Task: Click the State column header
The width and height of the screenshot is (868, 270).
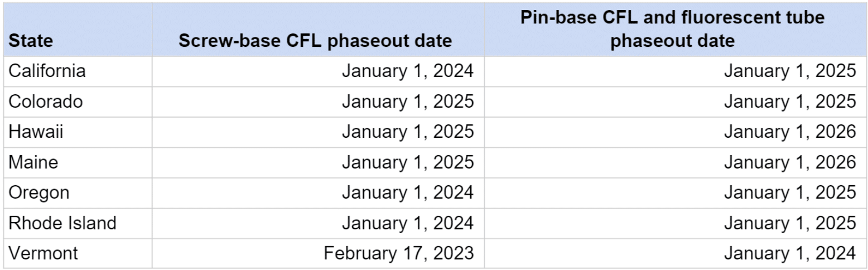Action: pos(31,41)
